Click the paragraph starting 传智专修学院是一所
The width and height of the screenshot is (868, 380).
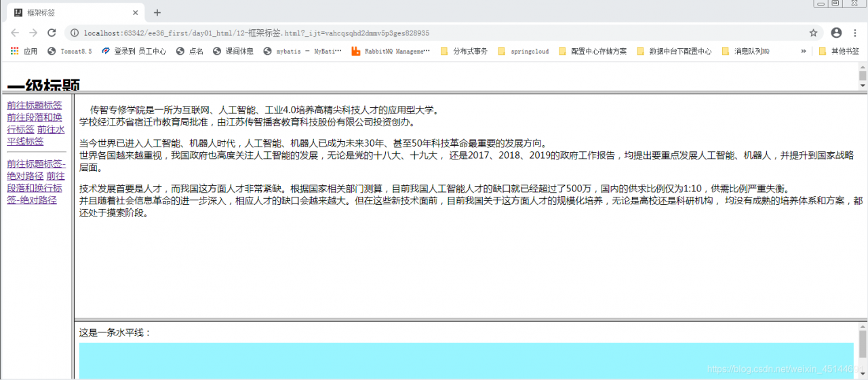265,110
